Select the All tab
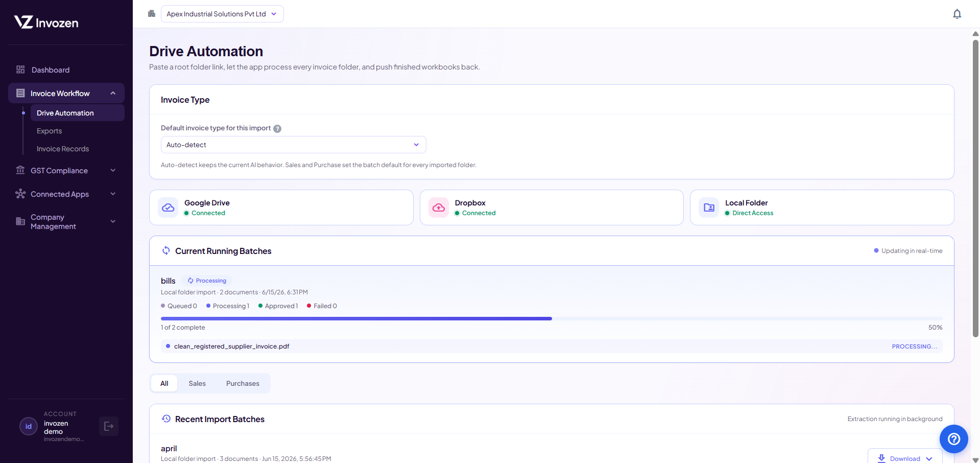This screenshot has width=980, height=463. tap(164, 383)
